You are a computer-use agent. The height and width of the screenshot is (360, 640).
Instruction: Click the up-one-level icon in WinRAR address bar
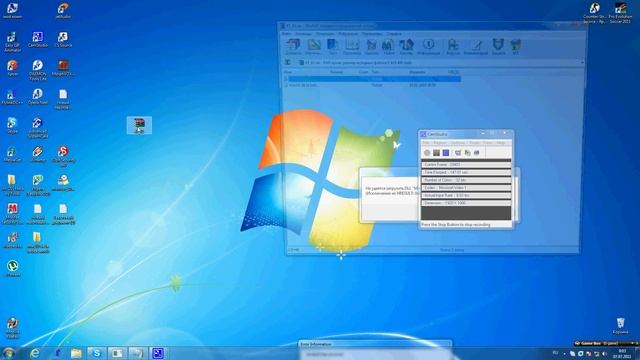[288, 62]
